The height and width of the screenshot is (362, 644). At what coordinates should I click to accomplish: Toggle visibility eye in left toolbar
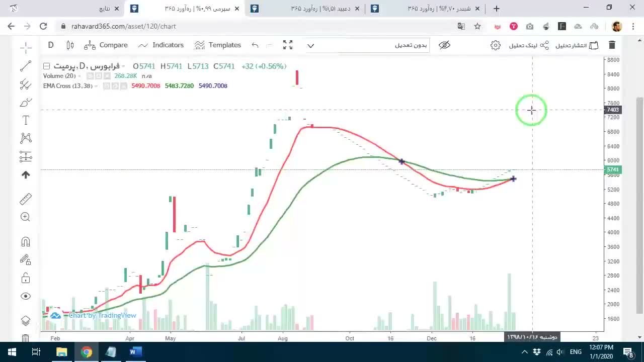coord(26,297)
